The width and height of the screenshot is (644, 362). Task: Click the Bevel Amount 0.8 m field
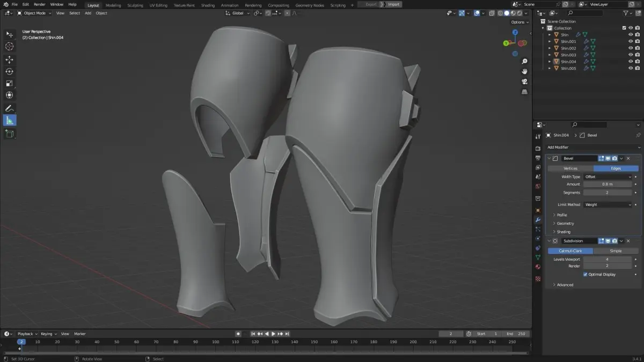pyautogui.click(x=608, y=184)
